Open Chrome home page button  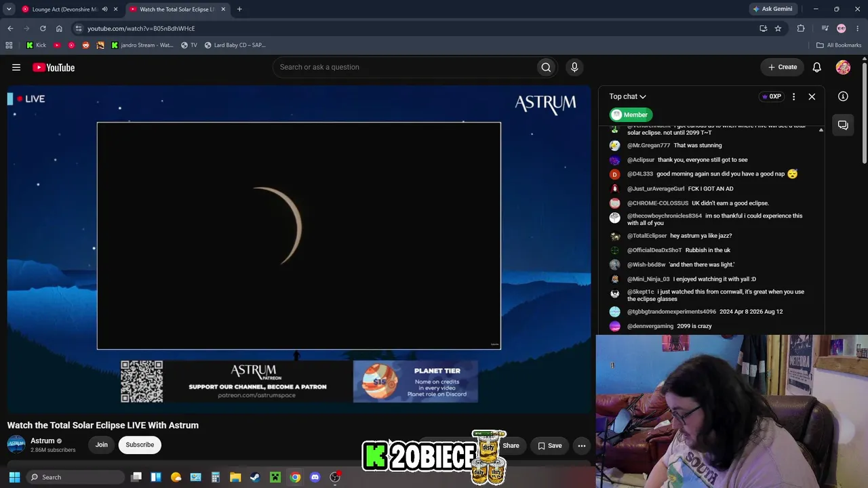pyautogui.click(x=59, y=28)
